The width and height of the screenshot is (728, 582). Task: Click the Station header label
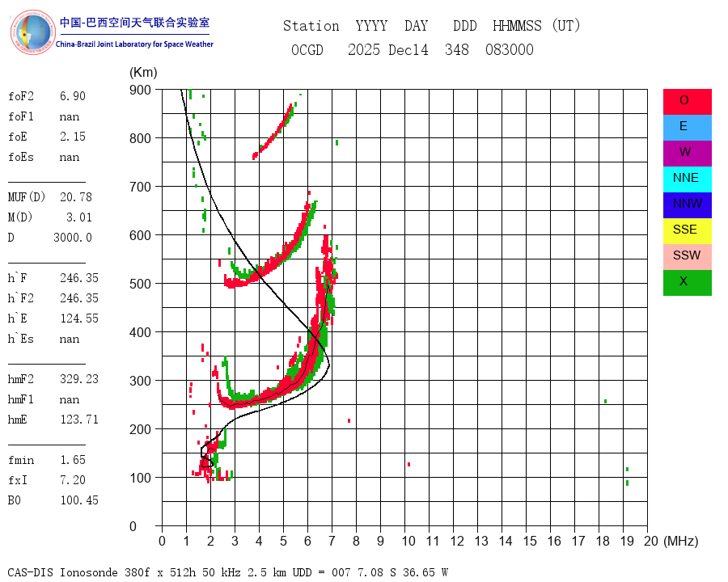tap(311, 26)
